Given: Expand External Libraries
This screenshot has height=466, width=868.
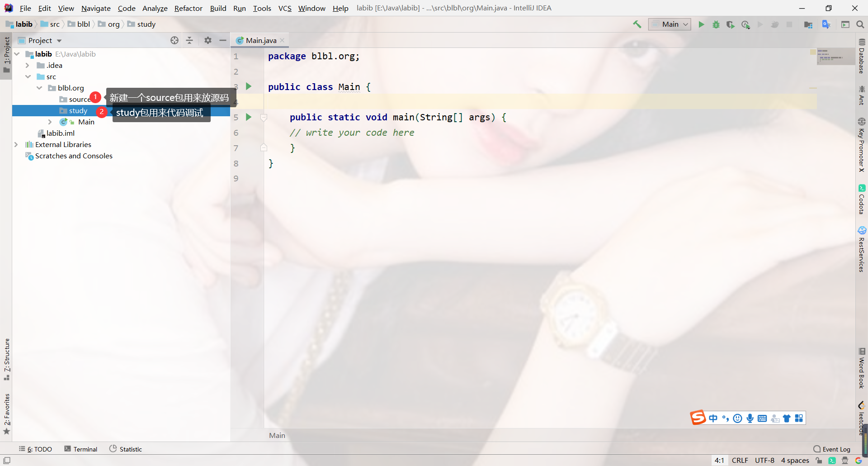Looking at the screenshot, I should (16, 144).
